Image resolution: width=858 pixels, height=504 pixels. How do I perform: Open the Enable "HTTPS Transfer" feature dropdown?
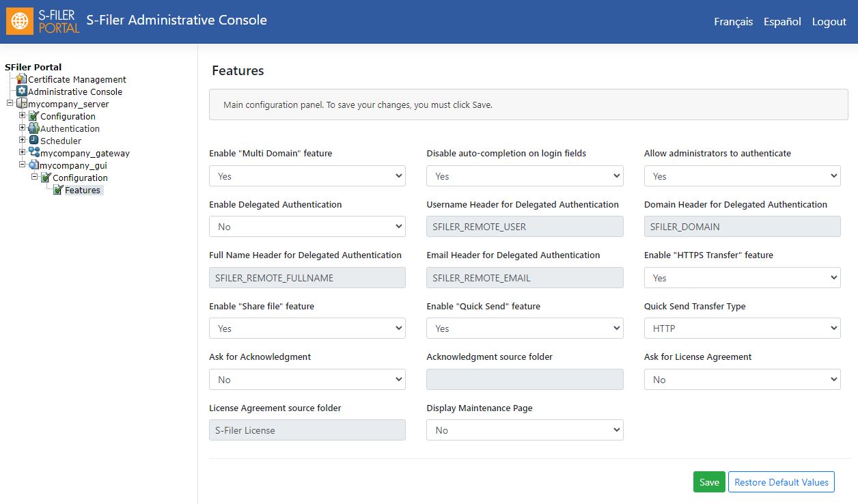point(743,278)
